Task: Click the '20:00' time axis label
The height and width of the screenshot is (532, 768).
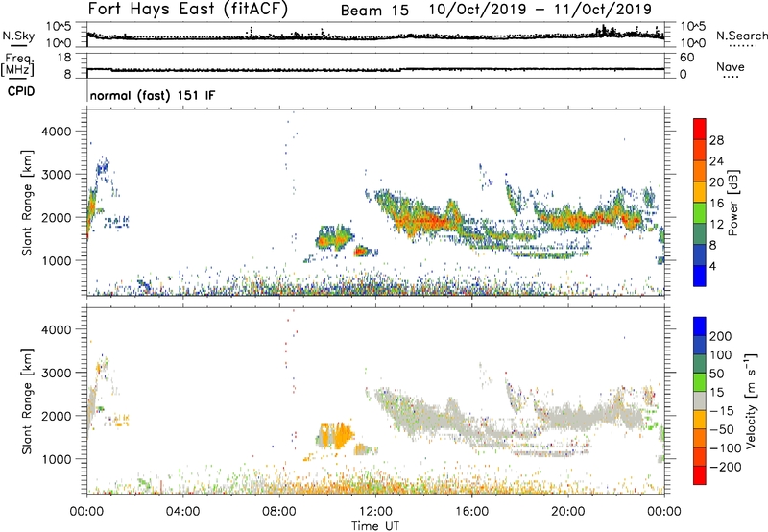Action: (568, 512)
